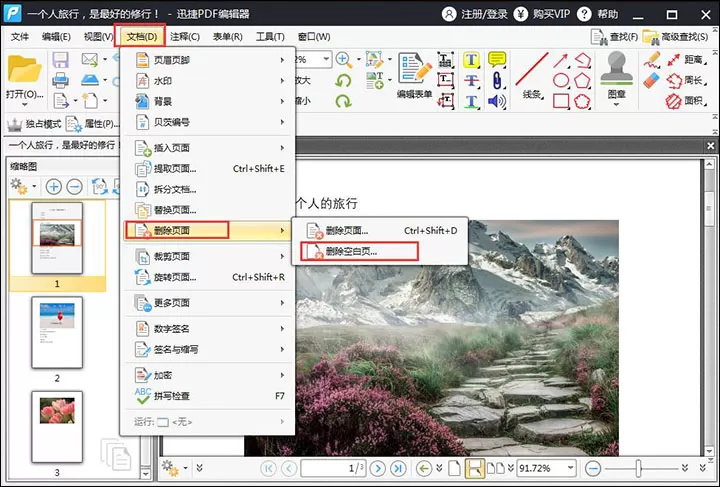720x487 pixels.
Task: Run 拼写检查 spell check
Action: [209, 396]
